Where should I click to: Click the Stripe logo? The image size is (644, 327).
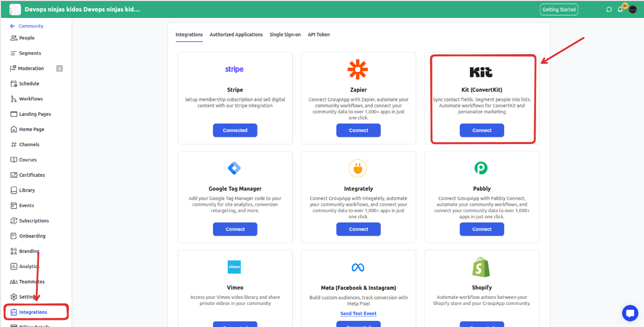tap(234, 69)
